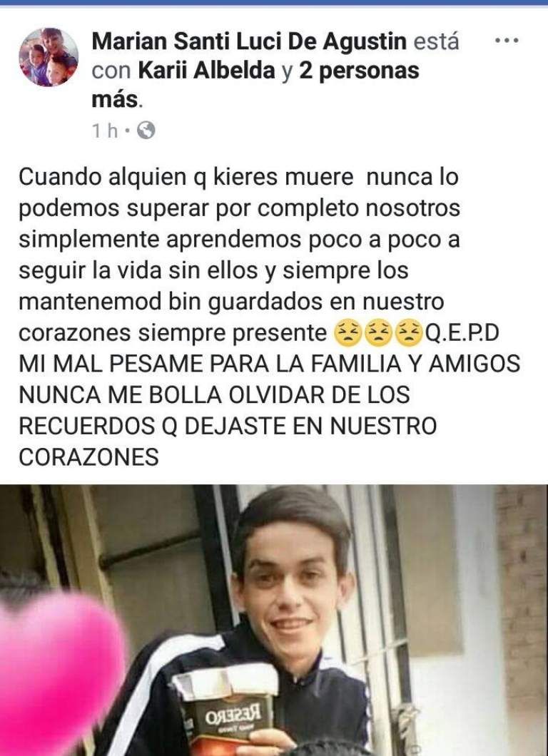
Task: Click the blue header bar at top
Action: click(x=274, y=2)
